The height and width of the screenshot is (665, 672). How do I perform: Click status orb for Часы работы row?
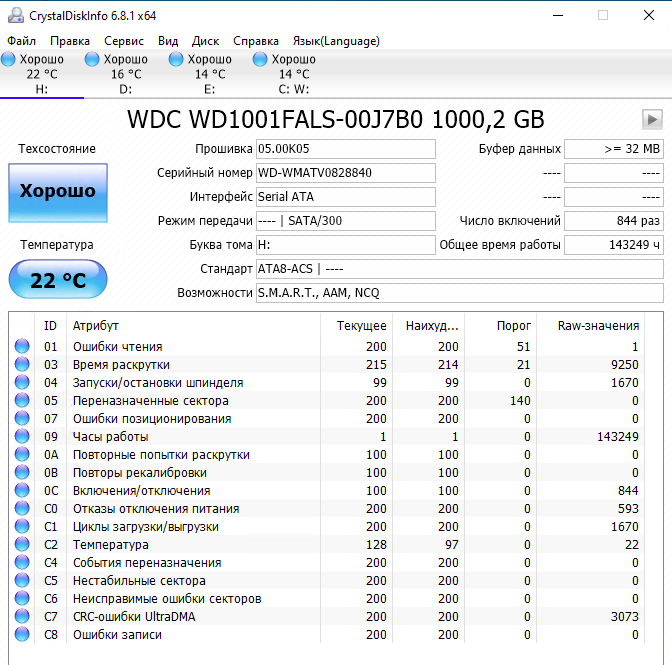pos(22,437)
